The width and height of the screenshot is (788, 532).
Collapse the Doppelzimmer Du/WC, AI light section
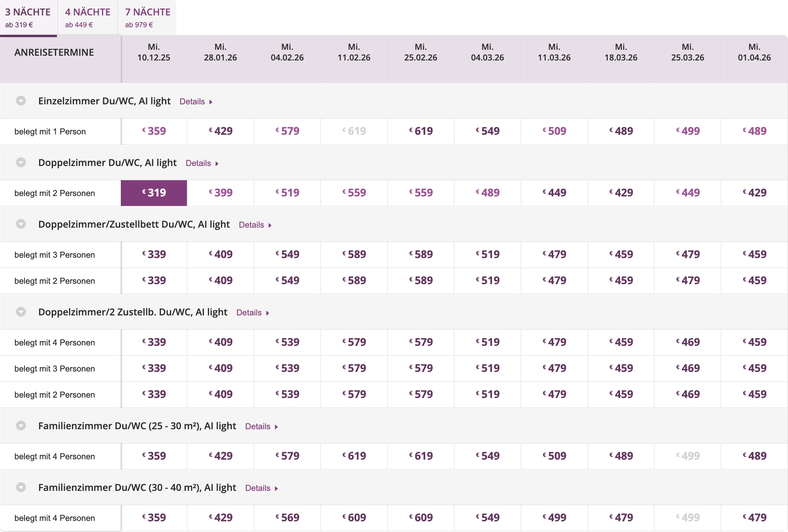tap(21, 162)
